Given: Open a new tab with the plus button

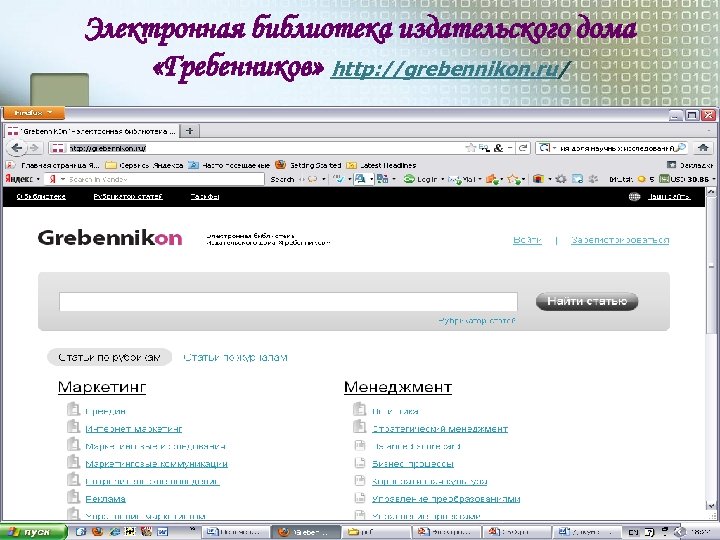Looking at the screenshot, I should pos(190,131).
